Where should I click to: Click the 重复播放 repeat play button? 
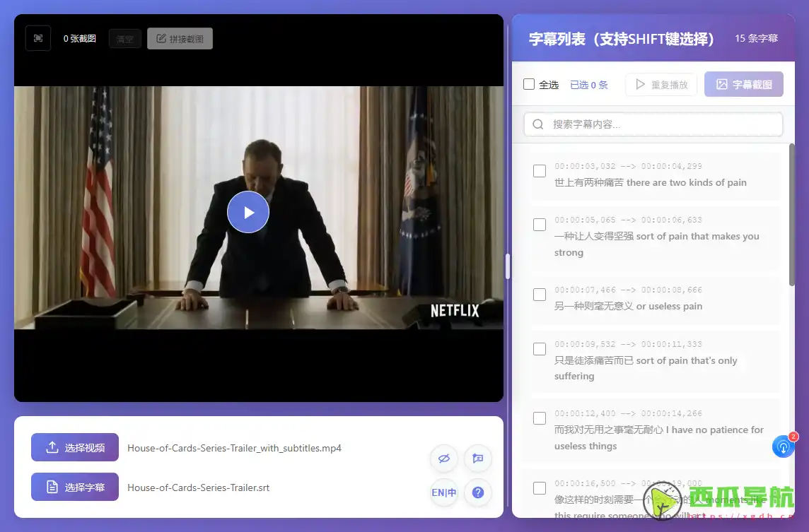tap(661, 85)
